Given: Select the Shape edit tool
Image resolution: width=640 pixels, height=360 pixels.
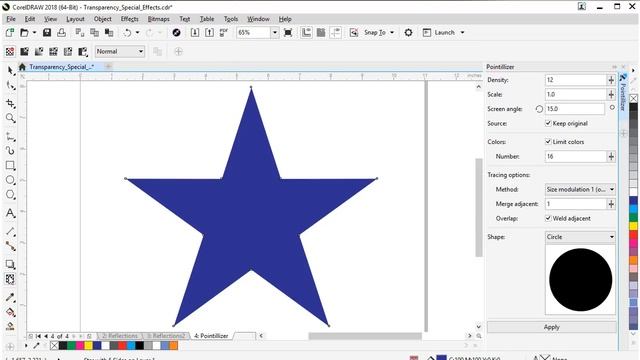Looking at the screenshot, I should (10, 86).
